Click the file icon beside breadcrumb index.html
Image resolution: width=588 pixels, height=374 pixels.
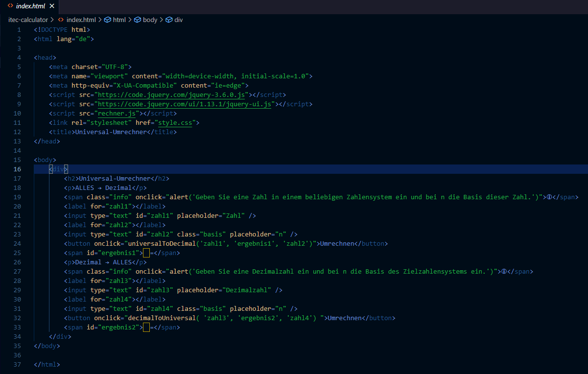61,20
